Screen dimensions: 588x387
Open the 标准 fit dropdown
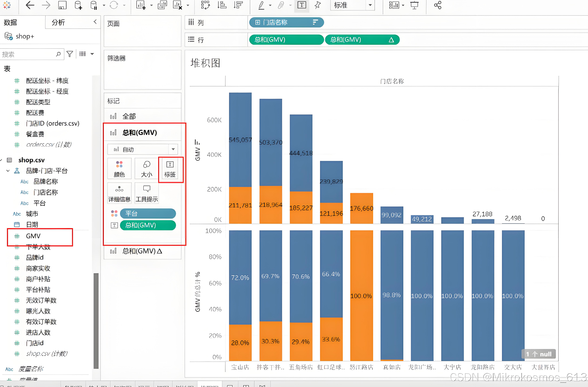coord(370,5)
